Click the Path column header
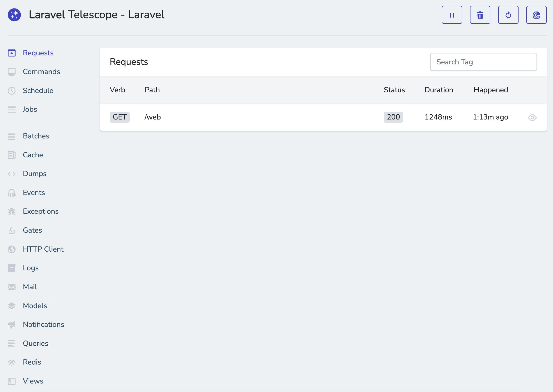The height and width of the screenshot is (392, 553). (152, 90)
